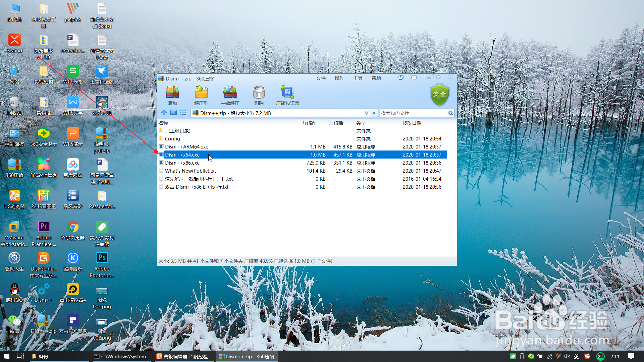
Task: Sort by 压缩前 column header
Action: (309, 123)
